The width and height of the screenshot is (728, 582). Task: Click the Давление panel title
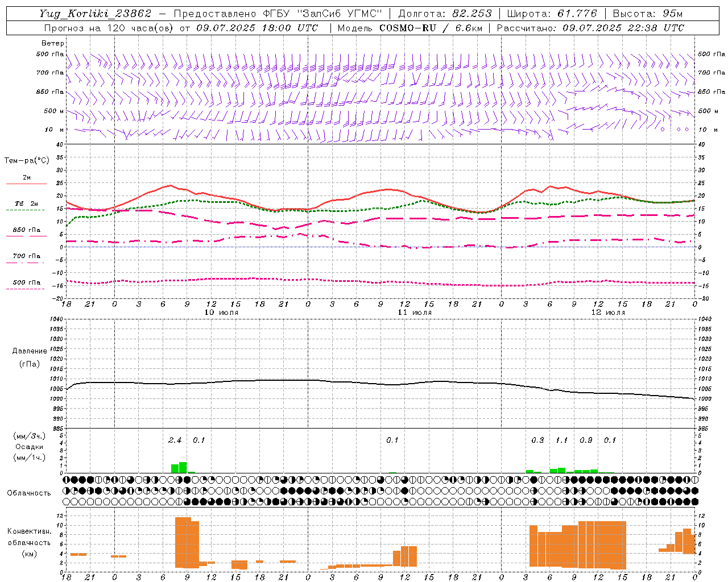coord(30,351)
